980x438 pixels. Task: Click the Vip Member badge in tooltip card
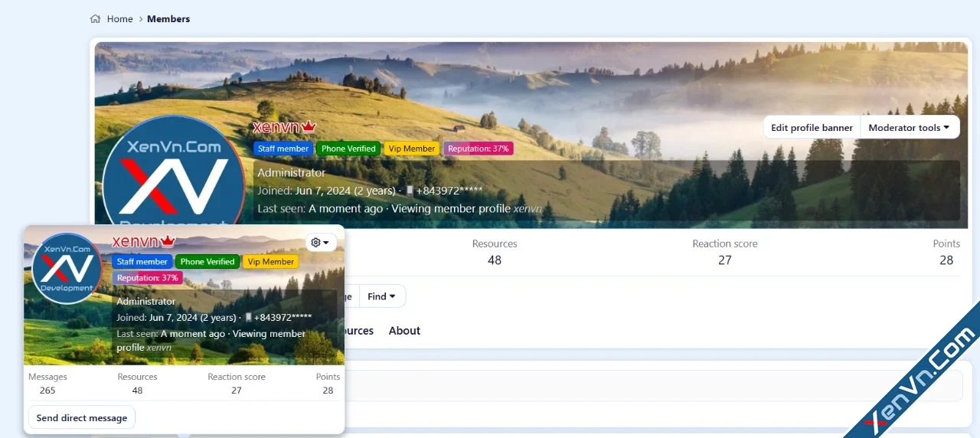pyautogui.click(x=271, y=262)
